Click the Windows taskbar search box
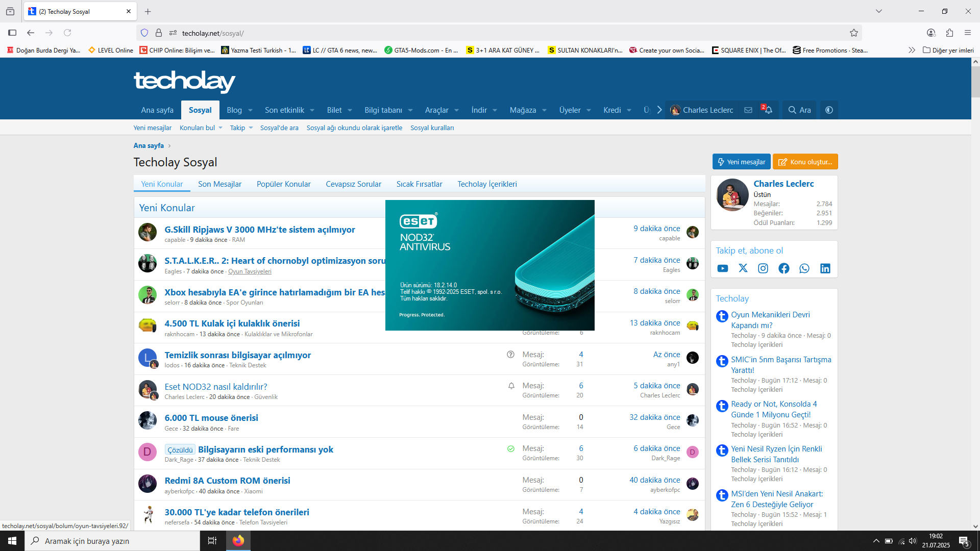Screen dimensions: 980x551 click(x=112, y=541)
